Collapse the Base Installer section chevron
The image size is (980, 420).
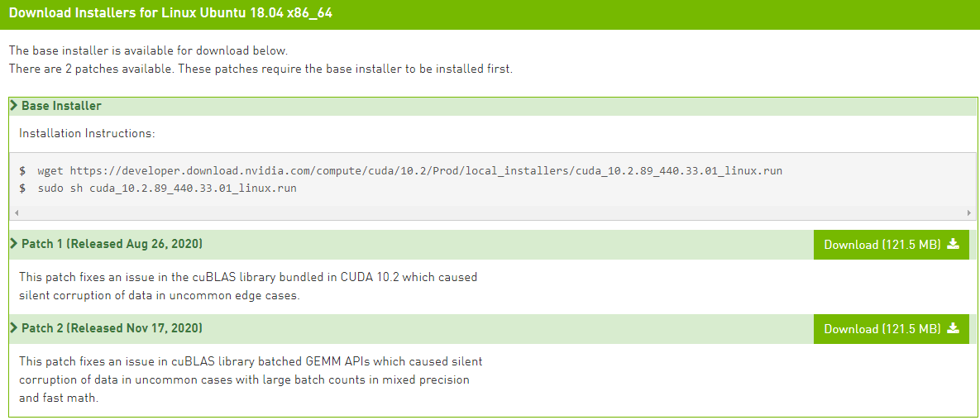click(x=14, y=106)
